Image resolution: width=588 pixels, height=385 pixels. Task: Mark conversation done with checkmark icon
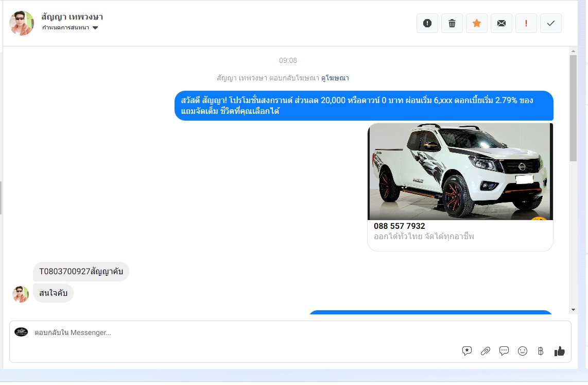point(551,23)
